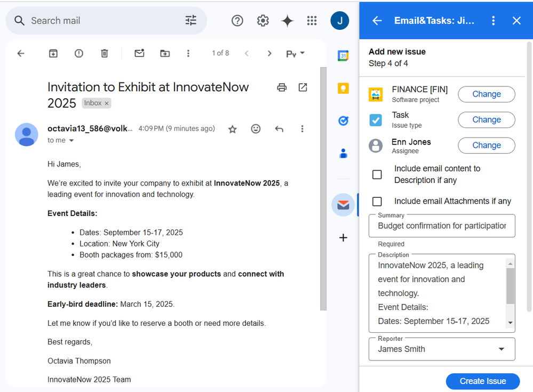The height and width of the screenshot is (392, 533).
Task: Click 'Booth packages from: $15,000' line
Action: coord(131,255)
